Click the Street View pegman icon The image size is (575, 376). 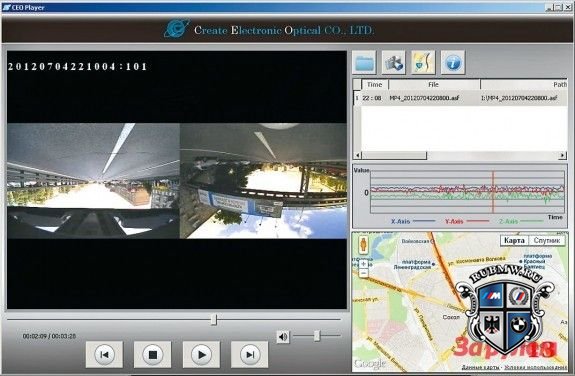[x=363, y=245]
